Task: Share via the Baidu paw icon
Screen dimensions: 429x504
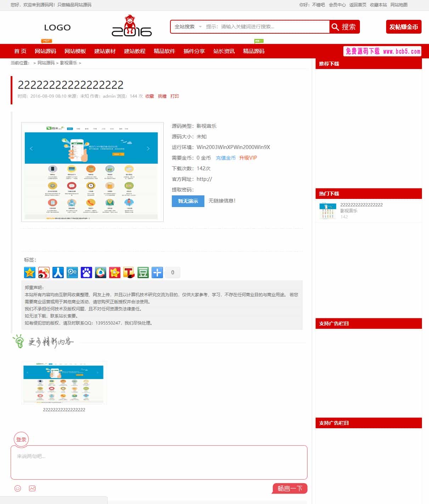Action: 86,273
